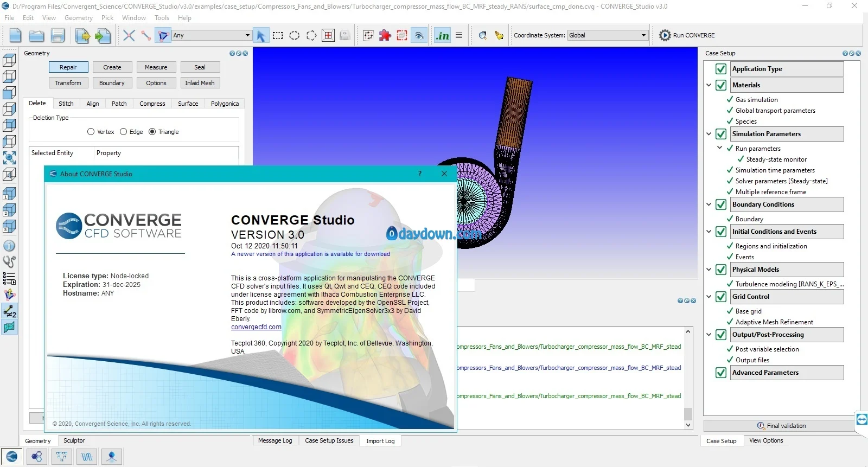Collapse the Boundary Conditions section arrow
The width and height of the screenshot is (868, 467).
[x=709, y=204]
